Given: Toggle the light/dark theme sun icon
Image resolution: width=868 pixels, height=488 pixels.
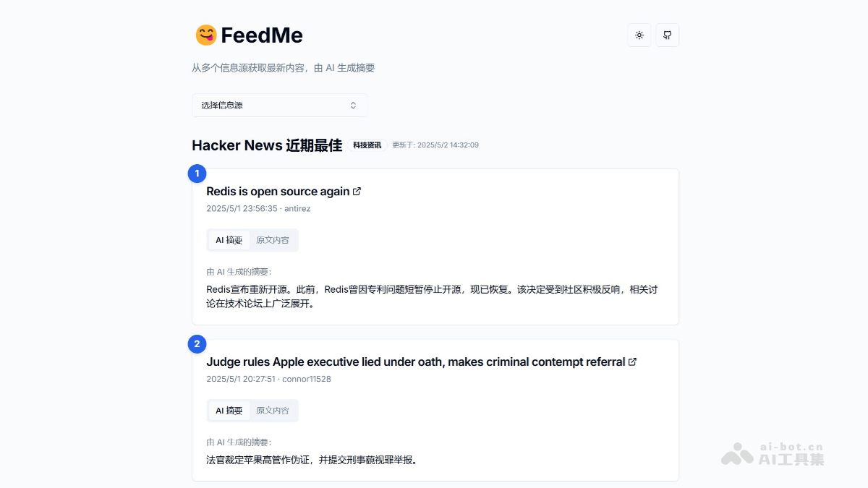Looking at the screenshot, I should [639, 35].
